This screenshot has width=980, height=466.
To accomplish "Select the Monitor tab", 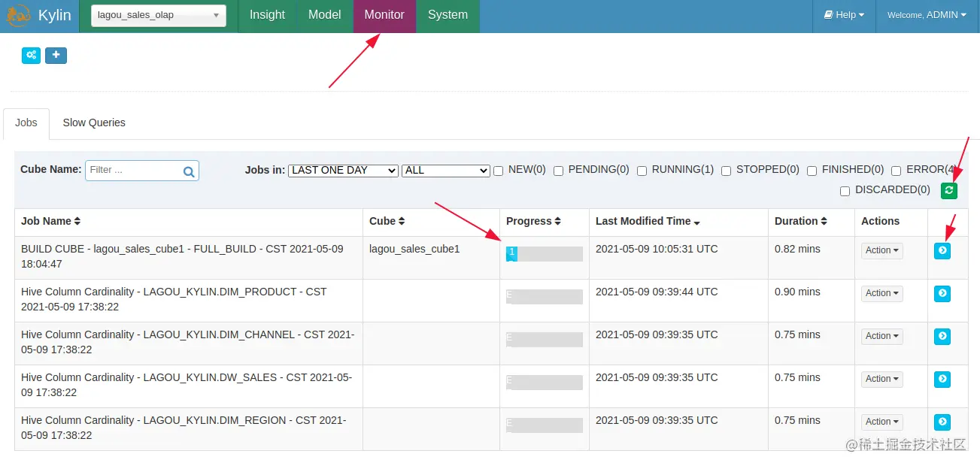I will pos(384,15).
